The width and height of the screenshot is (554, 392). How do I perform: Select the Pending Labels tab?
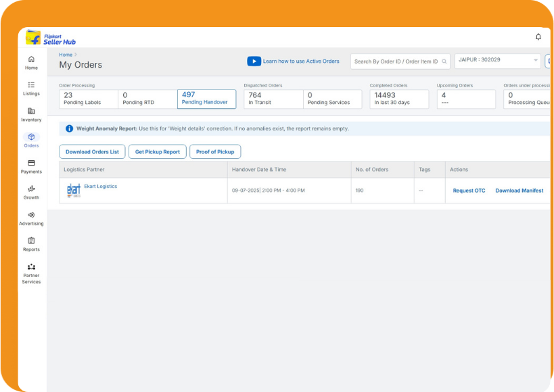point(88,99)
